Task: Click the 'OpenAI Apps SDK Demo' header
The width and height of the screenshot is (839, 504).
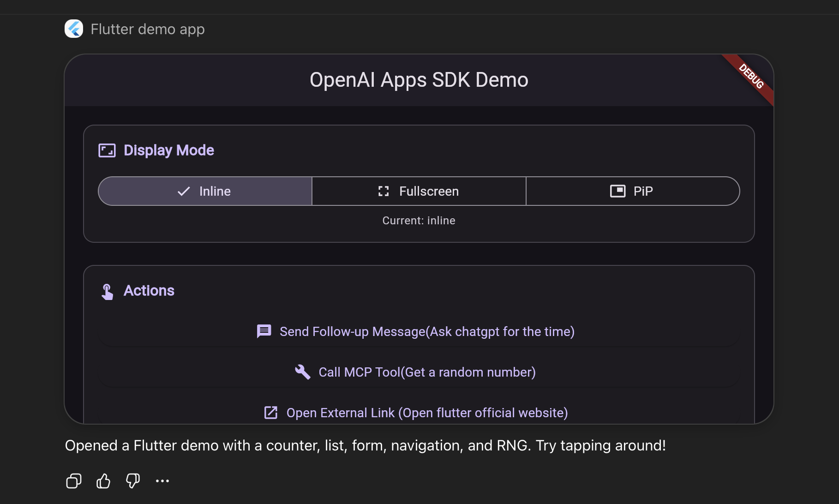Action: point(419,80)
